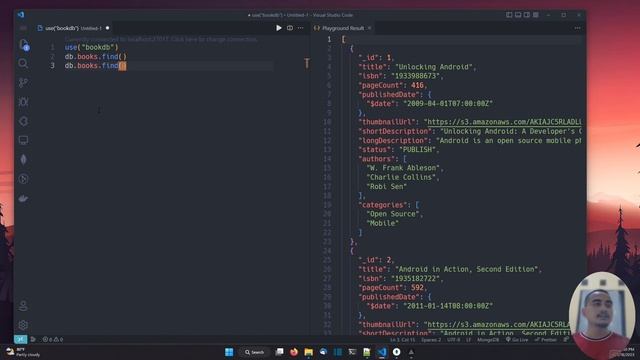The height and width of the screenshot is (360, 640).
Task: Open the hamburger application menu
Action: tap(23, 28)
